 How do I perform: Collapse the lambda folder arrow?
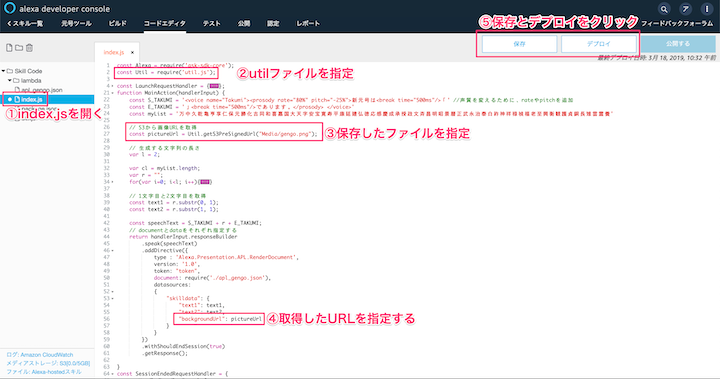10,80
